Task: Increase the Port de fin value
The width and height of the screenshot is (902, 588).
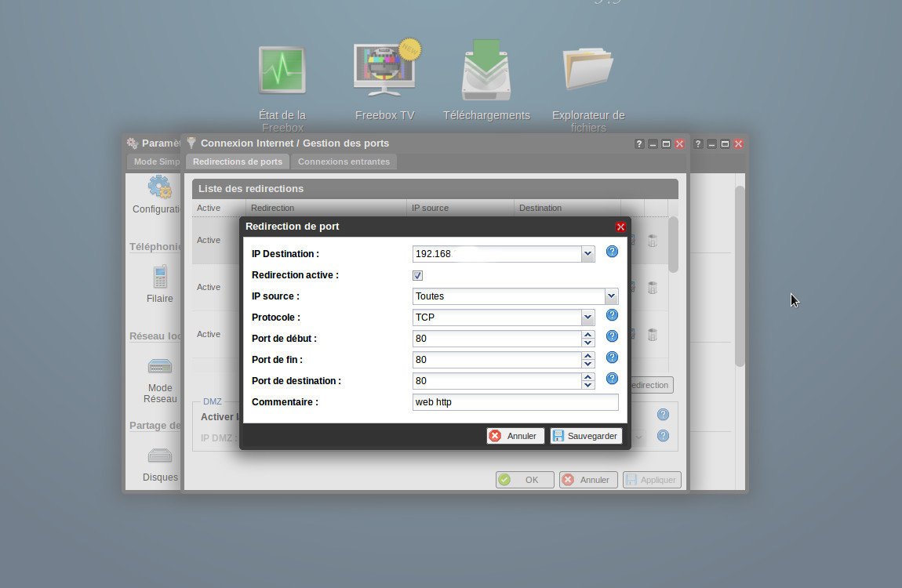Action: tap(587, 356)
